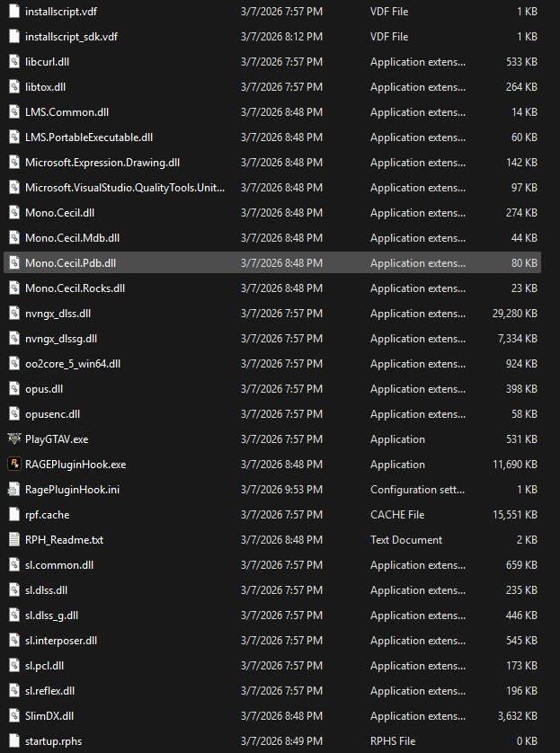The height and width of the screenshot is (753, 560).
Task: Select the file name RagePluginHook.ini
Action: 72,490
